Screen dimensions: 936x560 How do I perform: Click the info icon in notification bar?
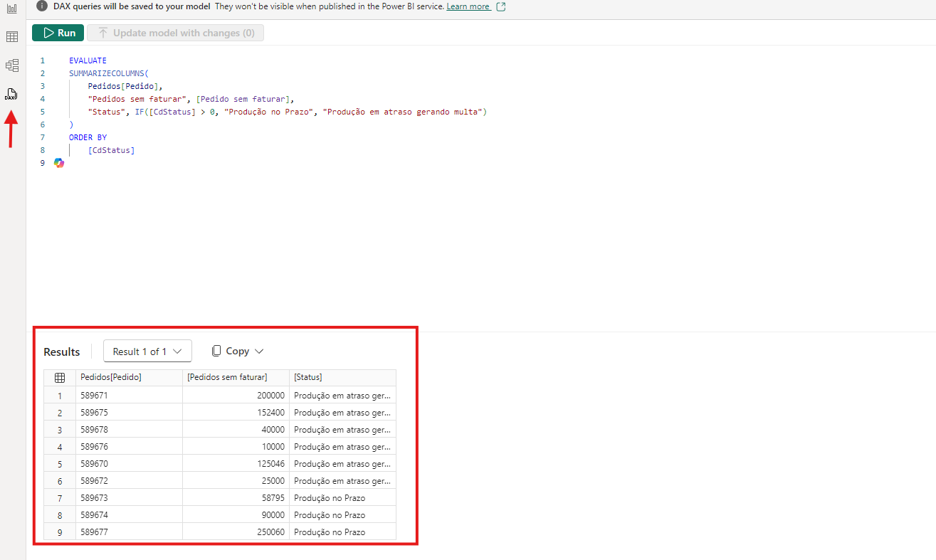(42, 6)
